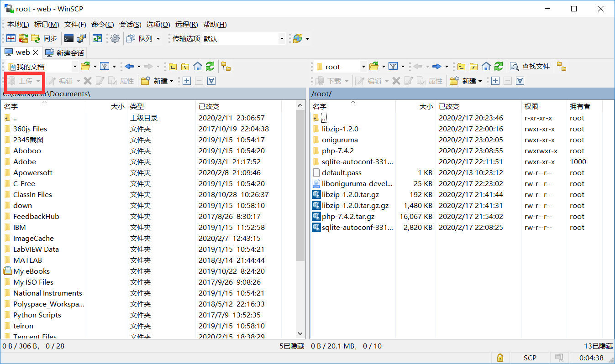Open the 命令(C) menu
Screen dimensions: 615x364
click(103, 25)
